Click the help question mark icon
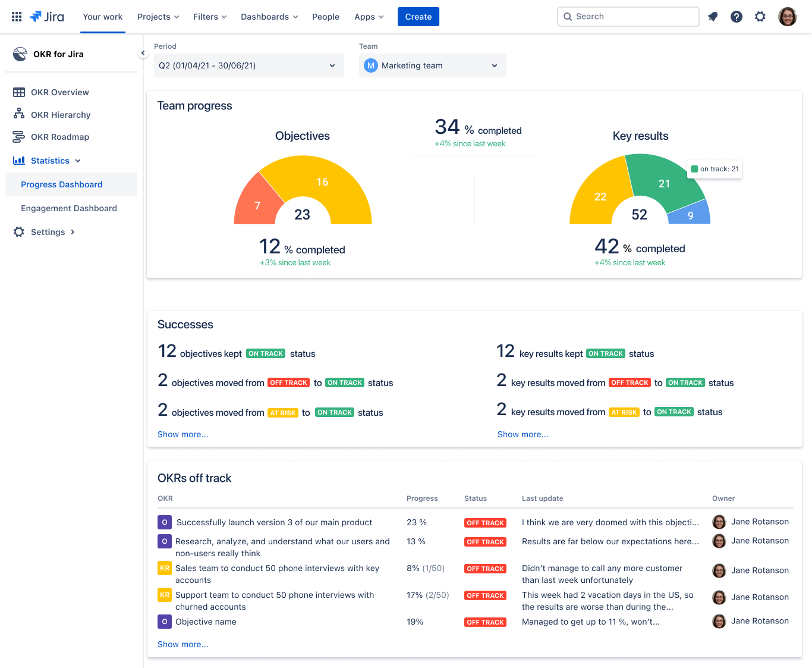Image resolution: width=812 pixels, height=668 pixels. [737, 17]
